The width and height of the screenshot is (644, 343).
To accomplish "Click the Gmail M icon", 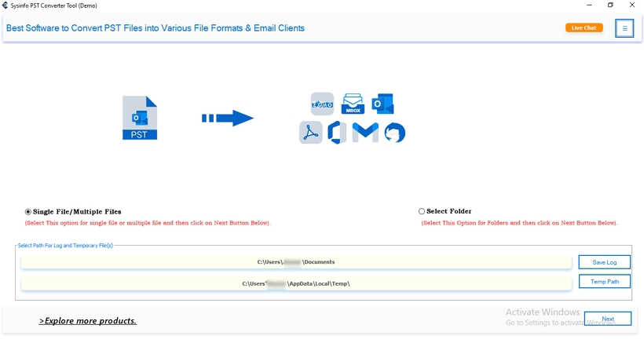I will point(365,133).
